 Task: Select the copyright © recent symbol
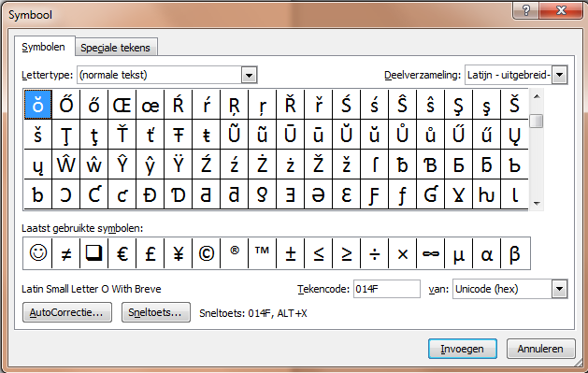click(207, 253)
